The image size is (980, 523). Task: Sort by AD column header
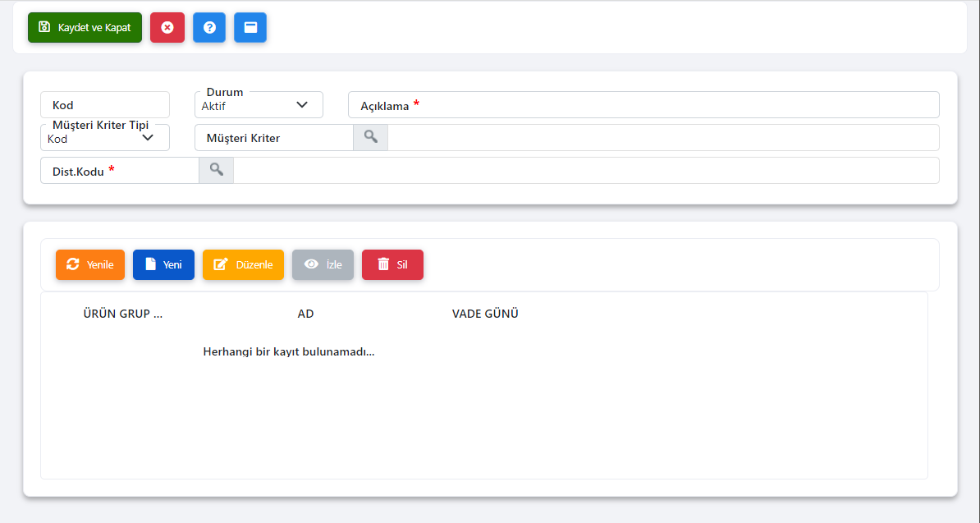pyautogui.click(x=305, y=314)
